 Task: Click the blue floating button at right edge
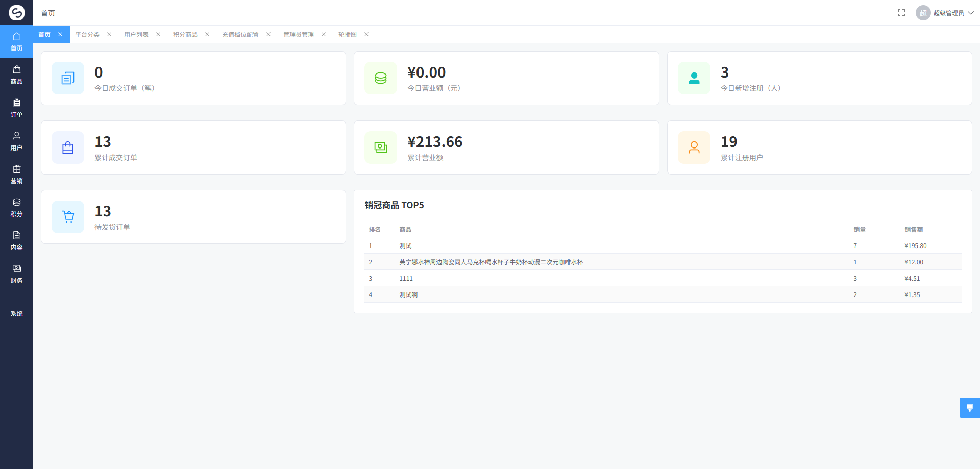(970, 408)
